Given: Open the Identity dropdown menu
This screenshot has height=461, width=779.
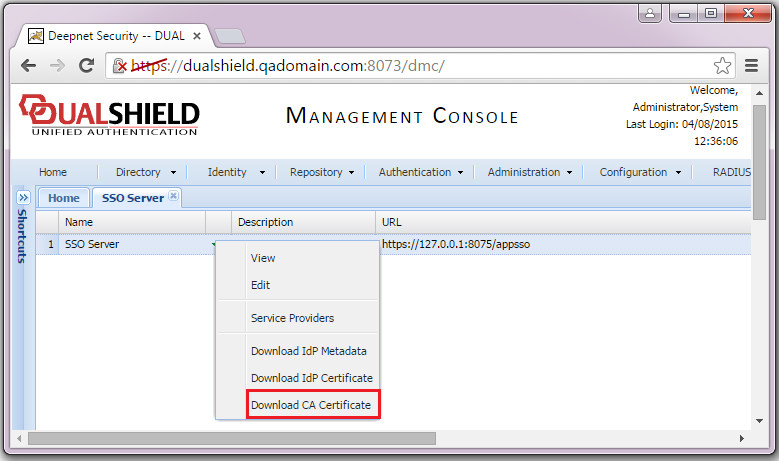Looking at the screenshot, I should coord(236,172).
